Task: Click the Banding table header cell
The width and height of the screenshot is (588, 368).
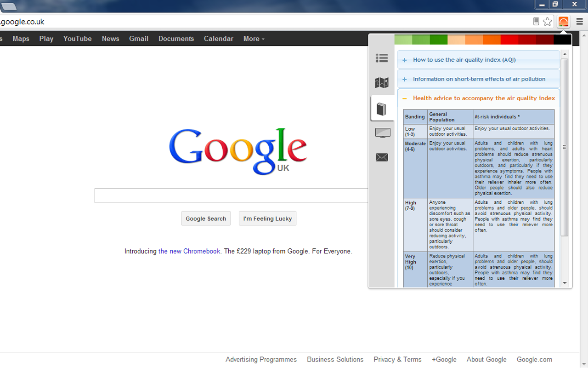Action: pyautogui.click(x=415, y=117)
